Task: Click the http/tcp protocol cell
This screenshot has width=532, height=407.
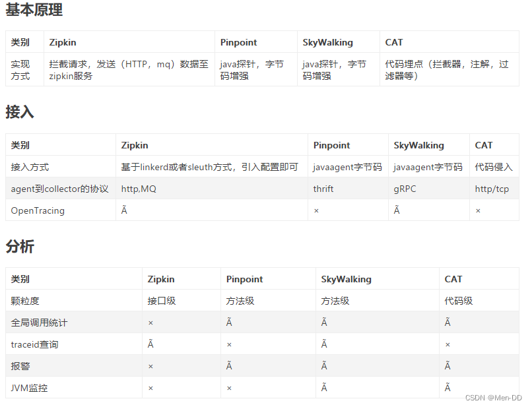Action: (492, 189)
